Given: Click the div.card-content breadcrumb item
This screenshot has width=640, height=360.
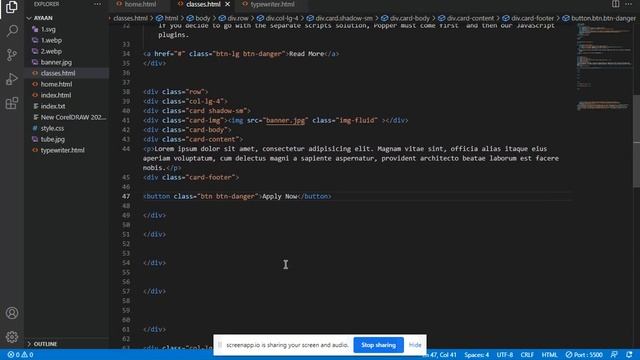Looking at the screenshot, I should tap(466, 18).
